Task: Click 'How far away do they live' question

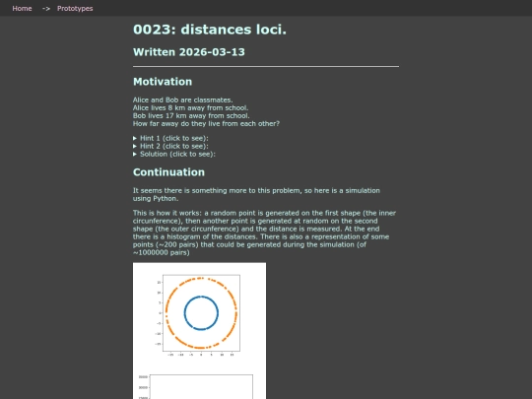Action: click(206, 123)
